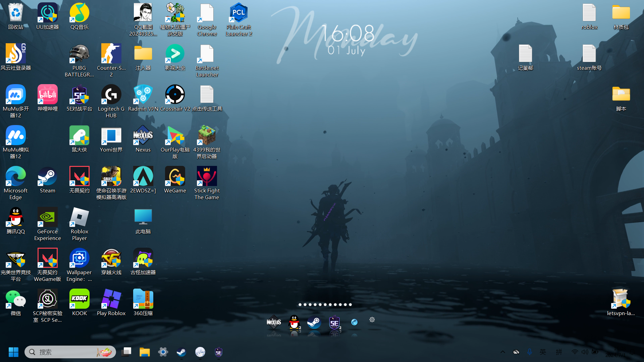
Task: Select the 360压缩 shortcut
Action: click(143, 303)
